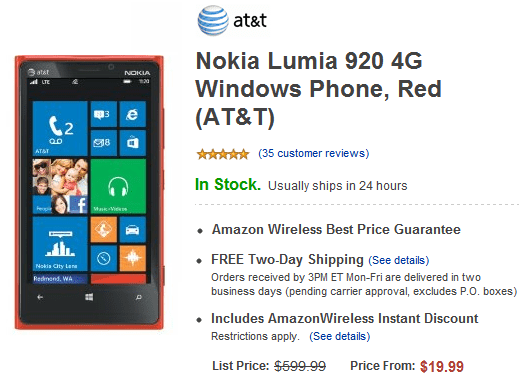Tap the phone's back arrow key
The image size is (530, 378).
(x=40, y=297)
